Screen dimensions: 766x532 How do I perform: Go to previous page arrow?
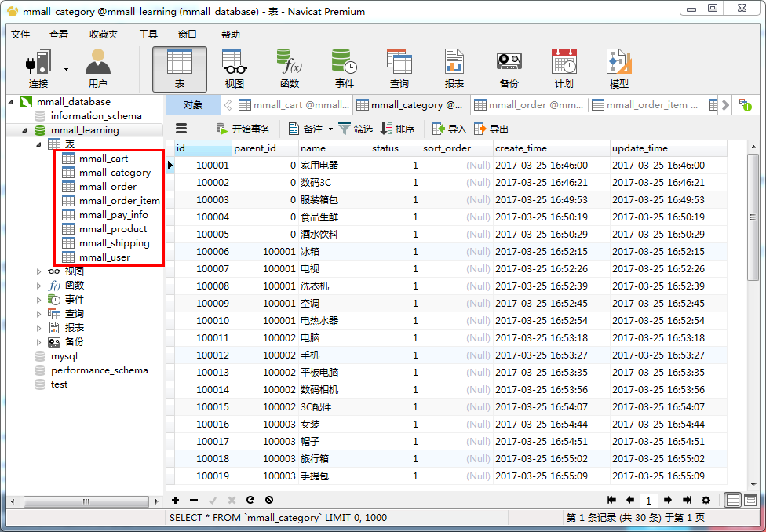(630, 500)
